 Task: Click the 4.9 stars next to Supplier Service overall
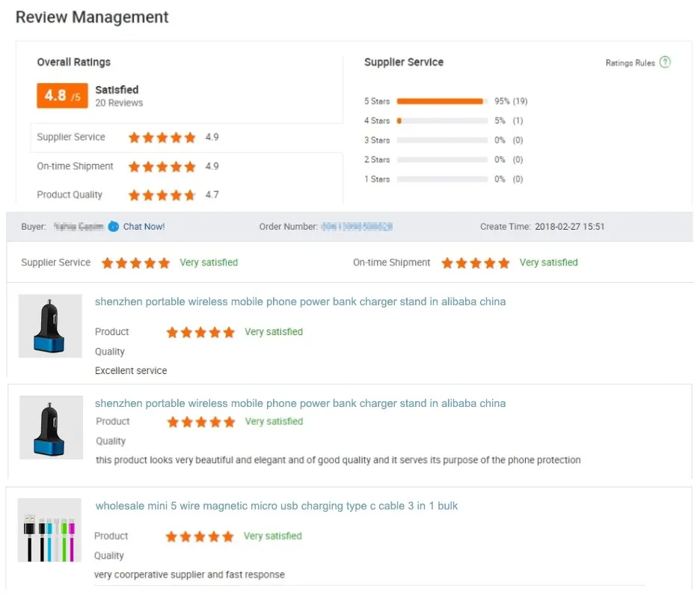pyautogui.click(x=162, y=138)
